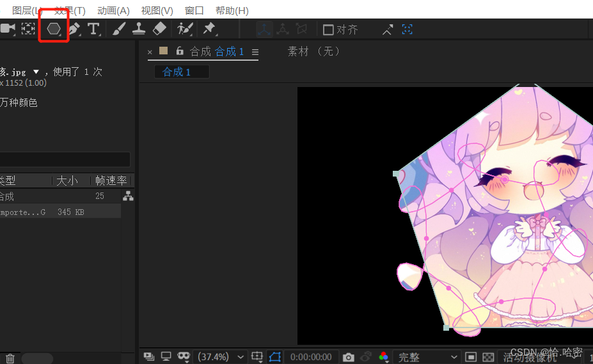593x364 pixels.
Task: Choose the local axis mode icon
Action: pyautogui.click(x=264, y=29)
